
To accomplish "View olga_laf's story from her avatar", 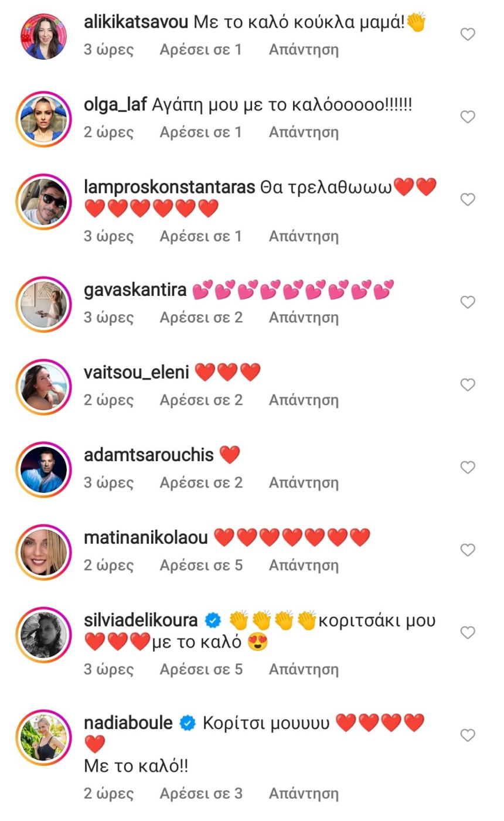I will (x=43, y=119).
